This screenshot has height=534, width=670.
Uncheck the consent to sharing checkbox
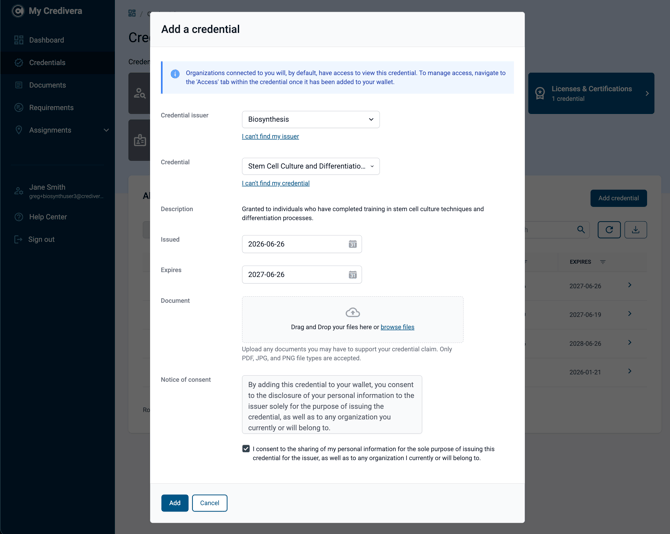pos(246,449)
